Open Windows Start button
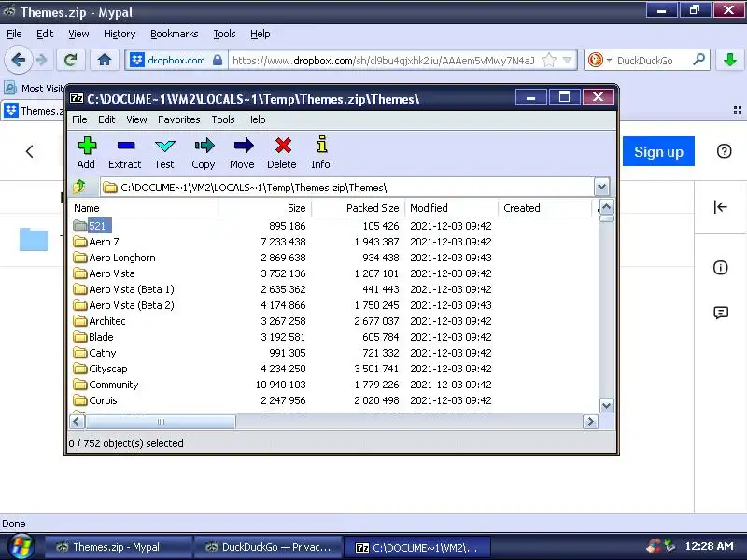747x560 pixels. [20, 547]
